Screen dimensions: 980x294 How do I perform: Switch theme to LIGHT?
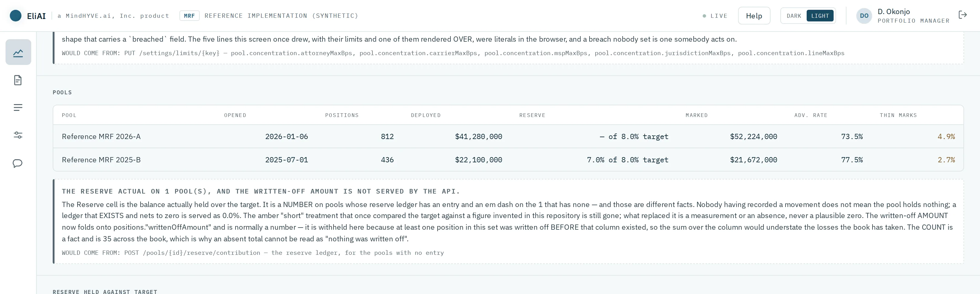point(820,16)
